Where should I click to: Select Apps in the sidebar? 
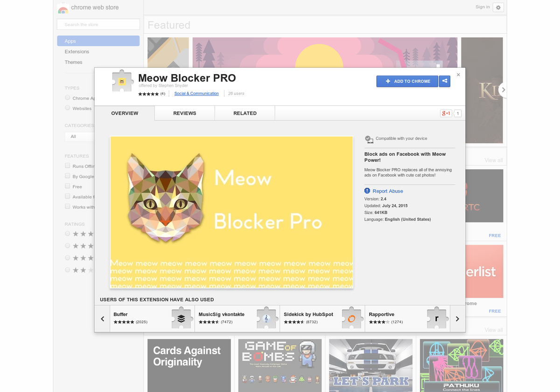point(98,41)
